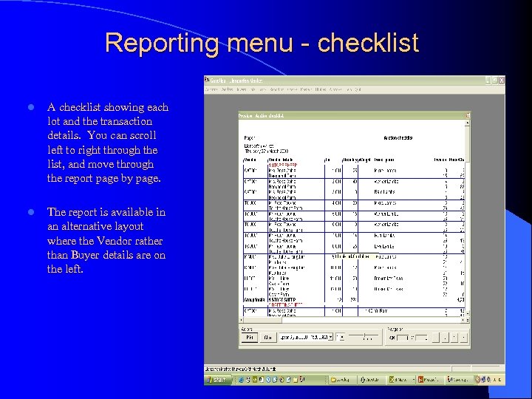Screen dimensions: 532x399
Task: Click the preview vertical scrollbar up arrow
Action: click(468, 123)
